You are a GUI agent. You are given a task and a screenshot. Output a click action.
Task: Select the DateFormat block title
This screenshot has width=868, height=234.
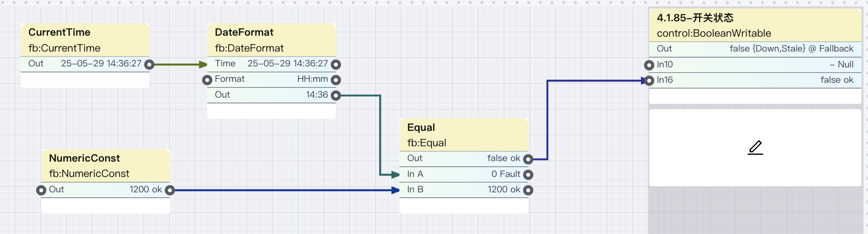point(244,33)
